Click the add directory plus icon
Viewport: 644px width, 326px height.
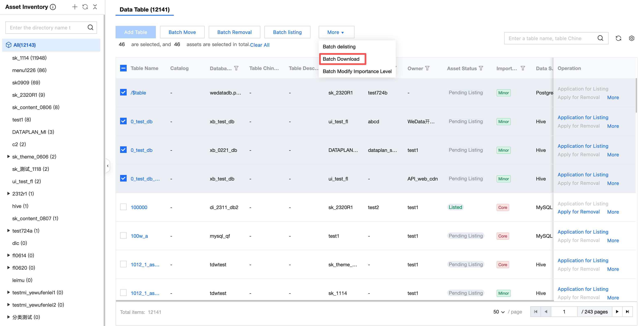click(x=74, y=7)
